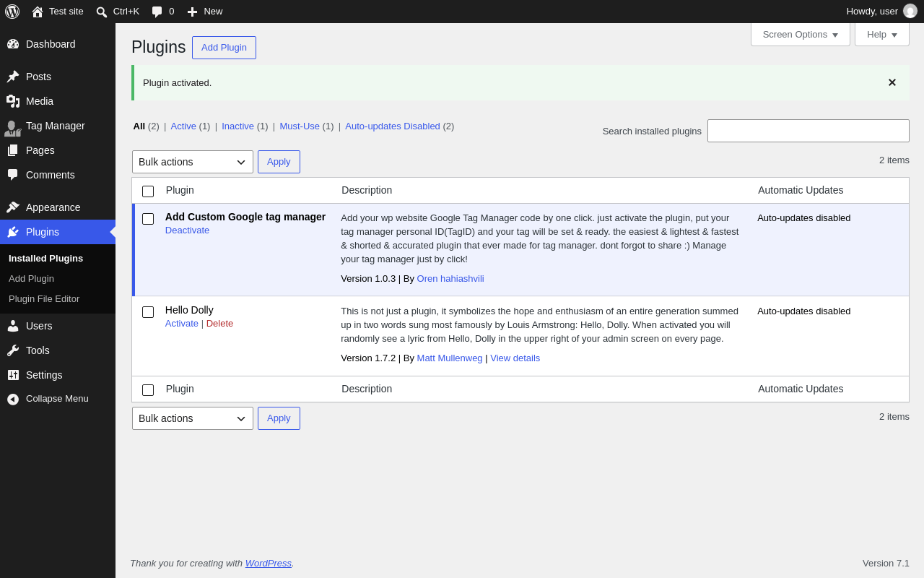
Task: Open the comments bubble in admin bar
Action: [x=157, y=12]
